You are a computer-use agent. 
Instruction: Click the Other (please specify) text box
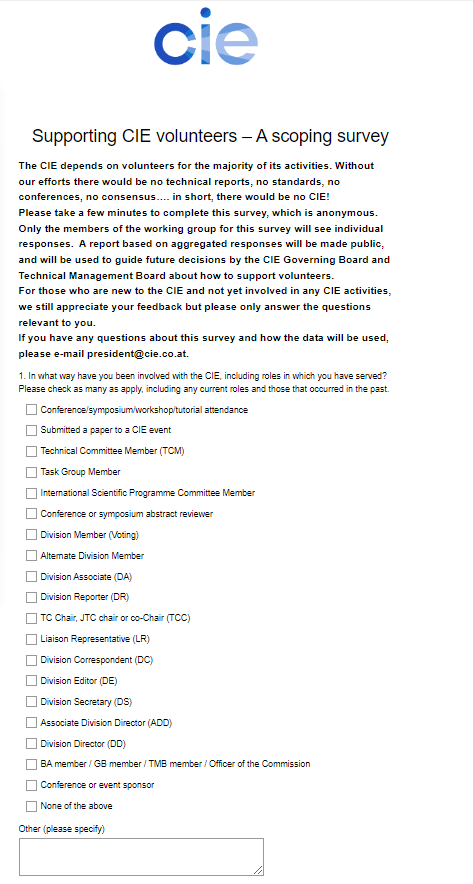click(142, 856)
